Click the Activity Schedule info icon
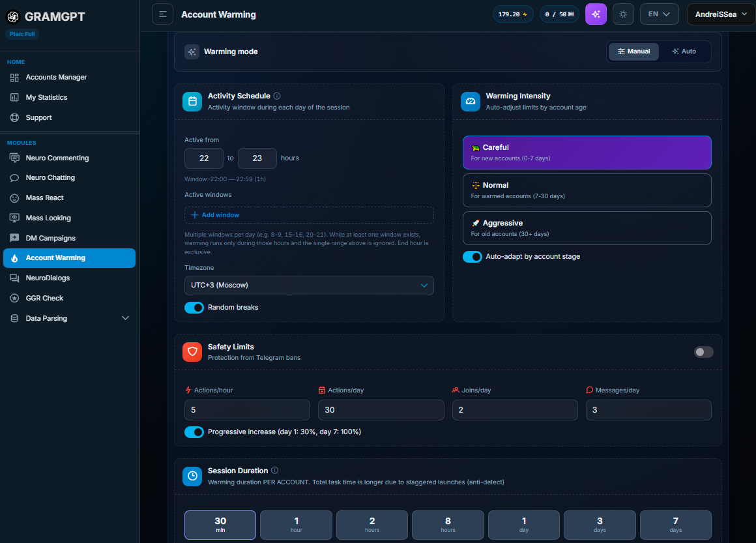Viewport: 756px width, 543px height. [277, 96]
